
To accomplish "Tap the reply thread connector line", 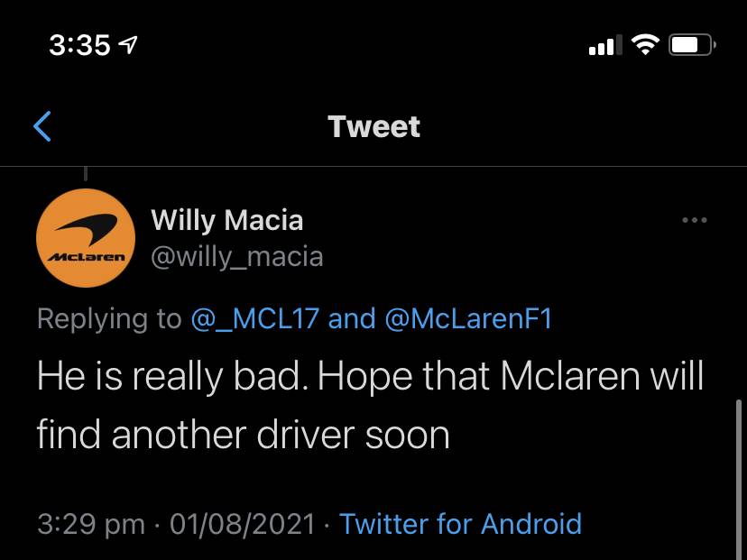I will (86, 173).
